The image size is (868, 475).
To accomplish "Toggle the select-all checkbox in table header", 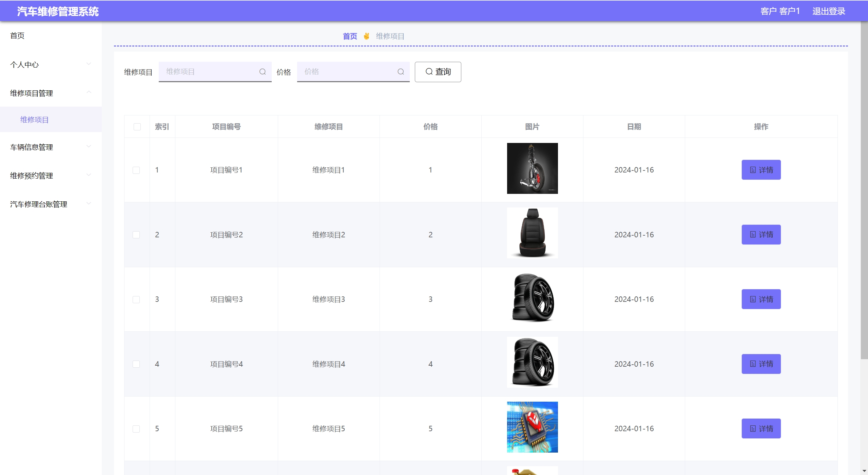I will [x=137, y=127].
